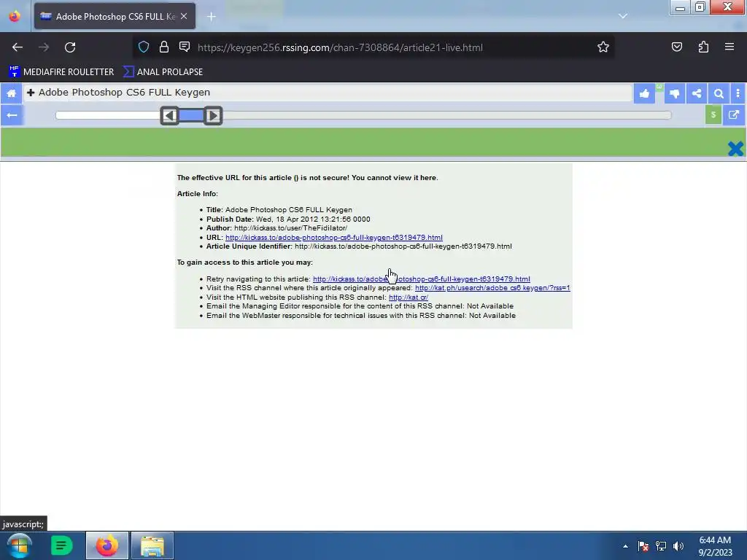Open the vertical dots more-options menu
Image resolution: width=747 pixels, height=560 pixels.
738,93
